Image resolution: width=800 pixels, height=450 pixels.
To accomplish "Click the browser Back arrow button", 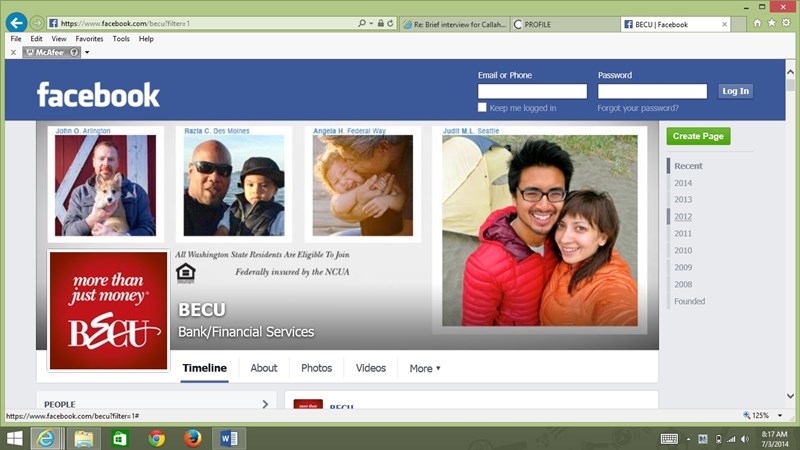I will pyautogui.click(x=16, y=22).
